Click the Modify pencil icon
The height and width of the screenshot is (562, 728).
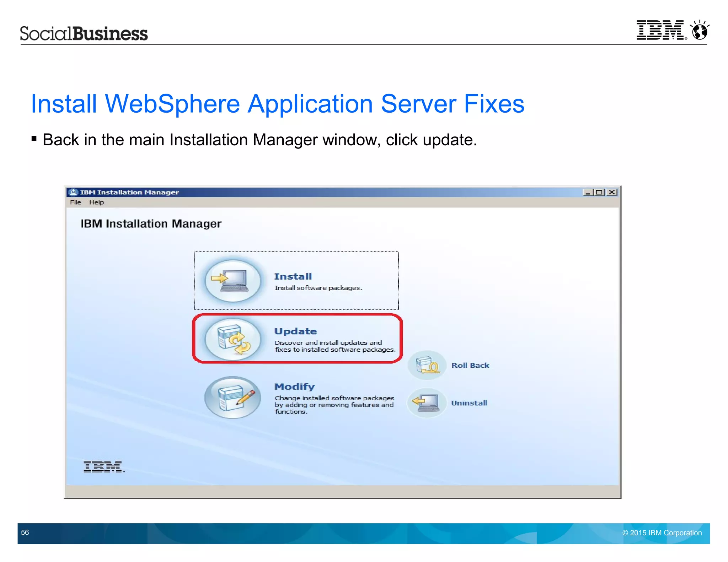tap(233, 398)
